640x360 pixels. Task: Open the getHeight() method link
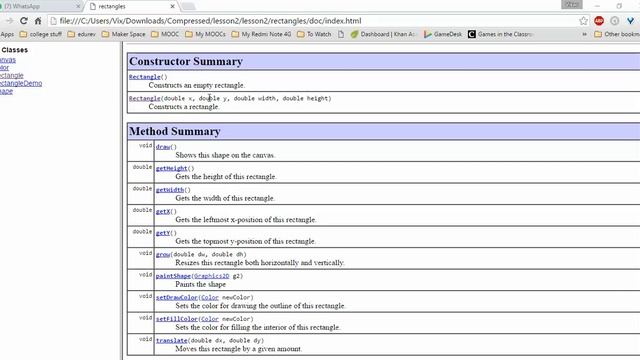pos(171,169)
